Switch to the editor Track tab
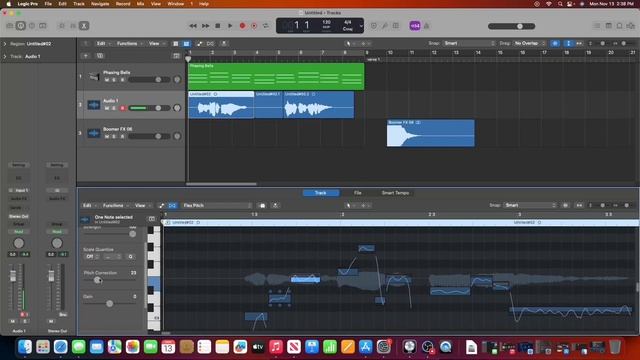The width and height of the screenshot is (640, 360). [321, 193]
